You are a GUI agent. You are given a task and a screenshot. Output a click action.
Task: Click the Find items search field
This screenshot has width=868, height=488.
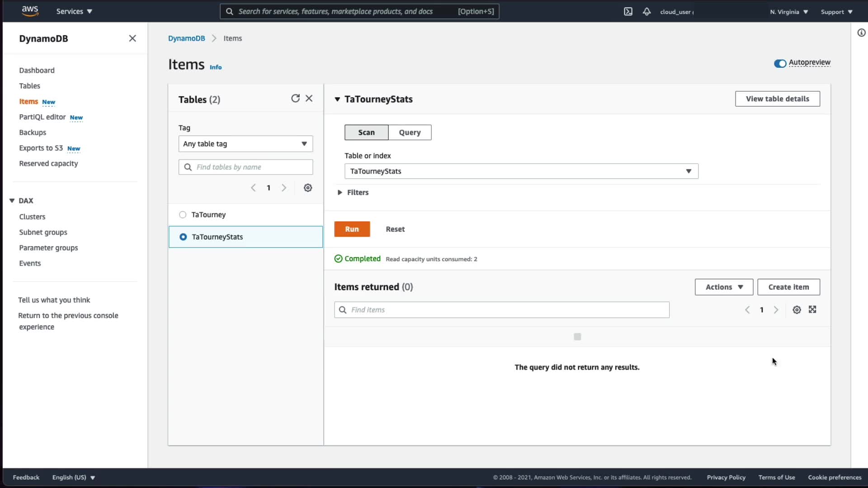point(502,310)
